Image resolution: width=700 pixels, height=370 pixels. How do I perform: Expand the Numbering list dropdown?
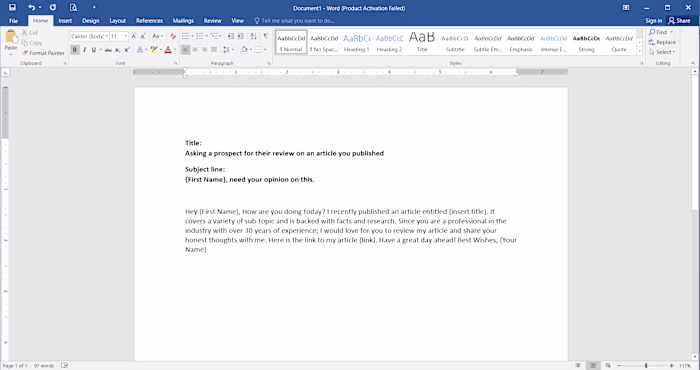pos(207,36)
